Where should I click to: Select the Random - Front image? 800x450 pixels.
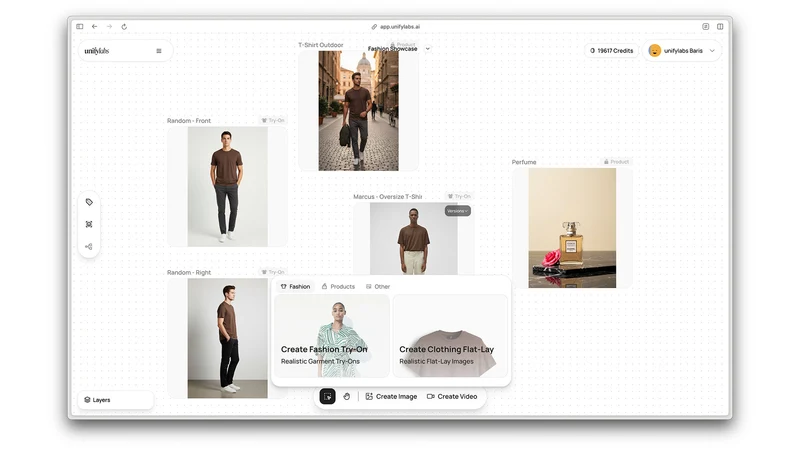point(228,187)
